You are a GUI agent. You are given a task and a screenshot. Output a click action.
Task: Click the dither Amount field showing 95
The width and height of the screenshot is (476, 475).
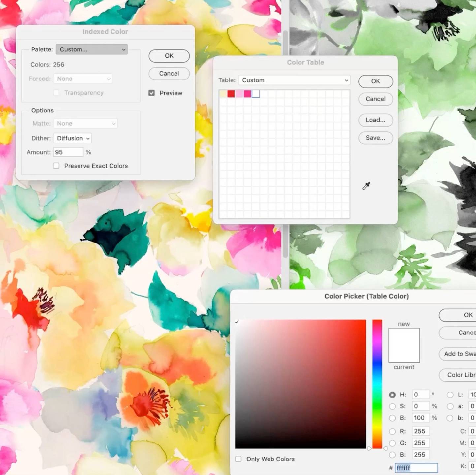click(x=68, y=152)
